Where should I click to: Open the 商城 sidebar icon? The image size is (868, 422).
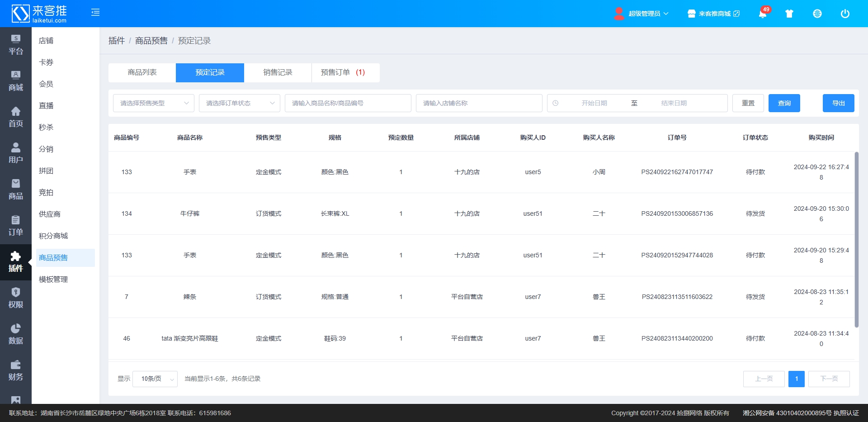[x=16, y=81]
